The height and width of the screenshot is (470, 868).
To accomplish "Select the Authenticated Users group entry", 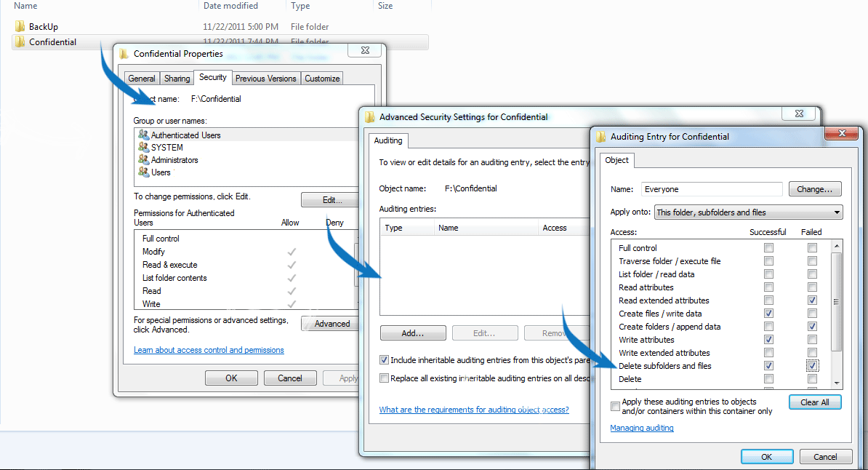I will coord(184,135).
